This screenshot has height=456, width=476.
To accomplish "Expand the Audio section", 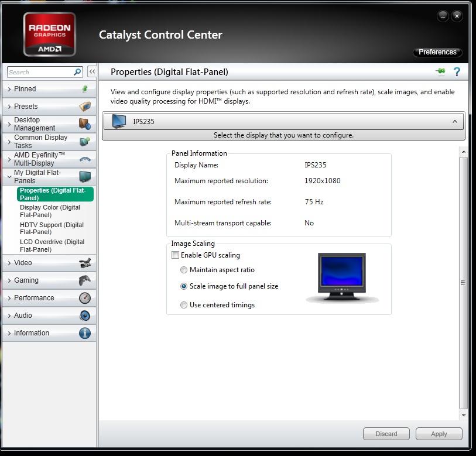I will (x=49, y=316).
